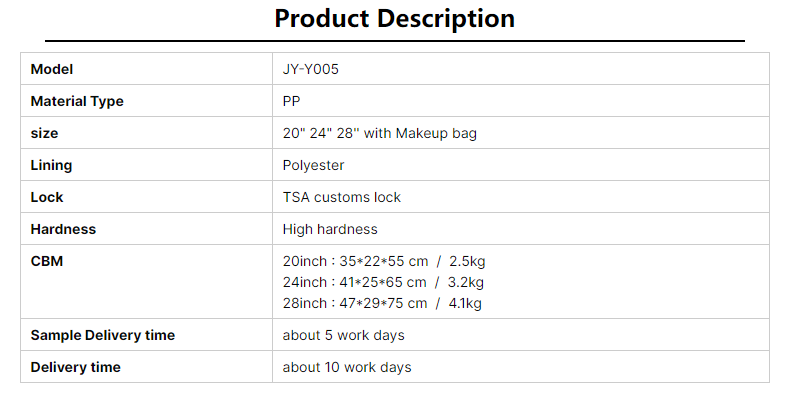Click the JY-Y005 model value

[x=310, y=69]
